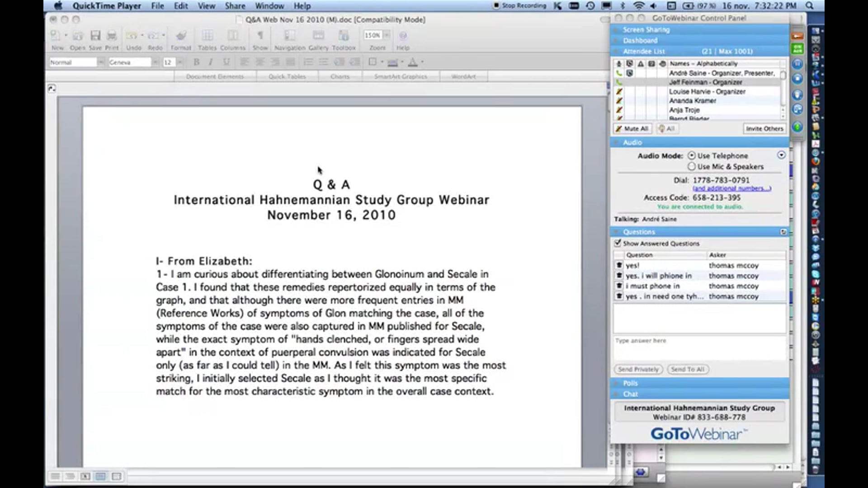Open the Toolbox palette icon
868x488 pixels.
pyautogui.click(x=344, y=36)
